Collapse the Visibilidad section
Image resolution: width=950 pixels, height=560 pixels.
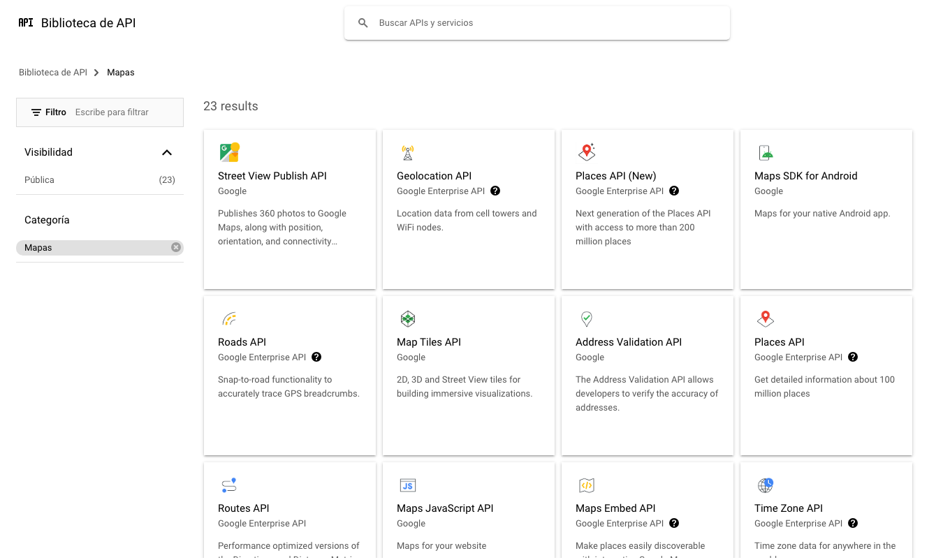click(166, 152)
